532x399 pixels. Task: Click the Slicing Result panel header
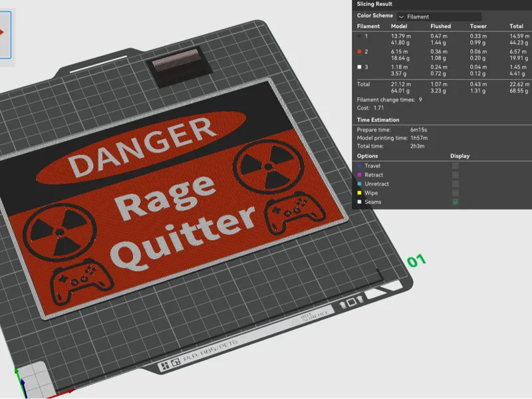pyautogui.click(x=374, y=4)
